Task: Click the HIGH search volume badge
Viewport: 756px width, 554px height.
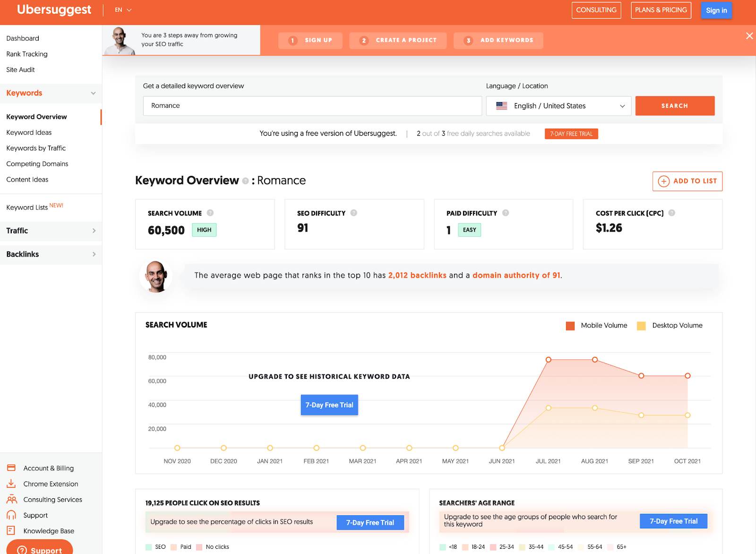Action: (204, 230)
